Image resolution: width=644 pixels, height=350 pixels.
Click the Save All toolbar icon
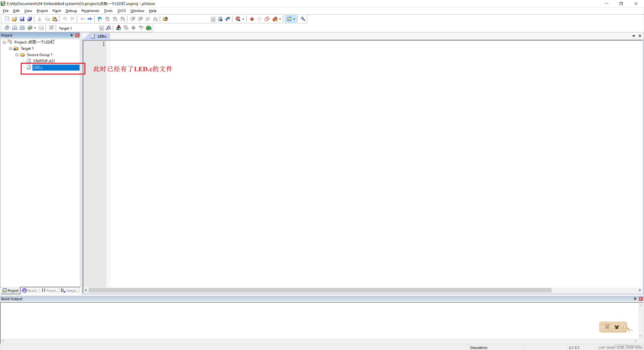pos(29,19)
